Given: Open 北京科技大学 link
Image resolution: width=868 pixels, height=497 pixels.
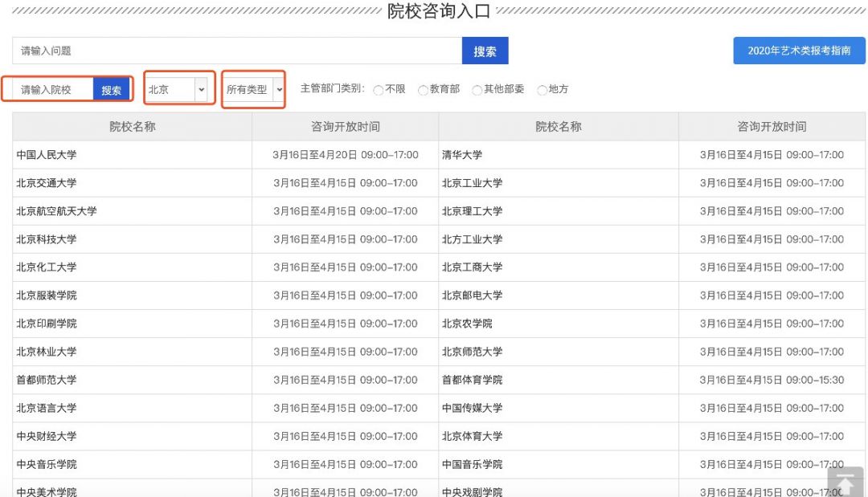Looking at the screenshot, I should [x=47, y=239].
